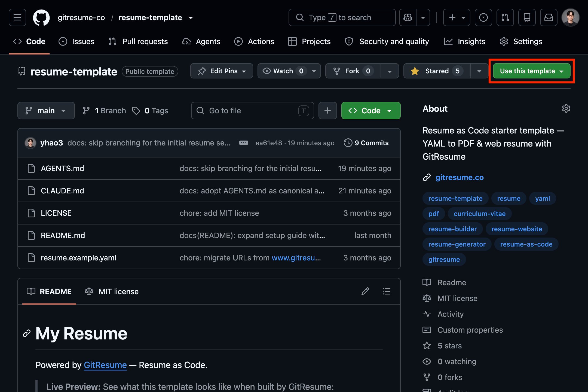
Task: Switch to the Agents tab
Action: (201, 41)
